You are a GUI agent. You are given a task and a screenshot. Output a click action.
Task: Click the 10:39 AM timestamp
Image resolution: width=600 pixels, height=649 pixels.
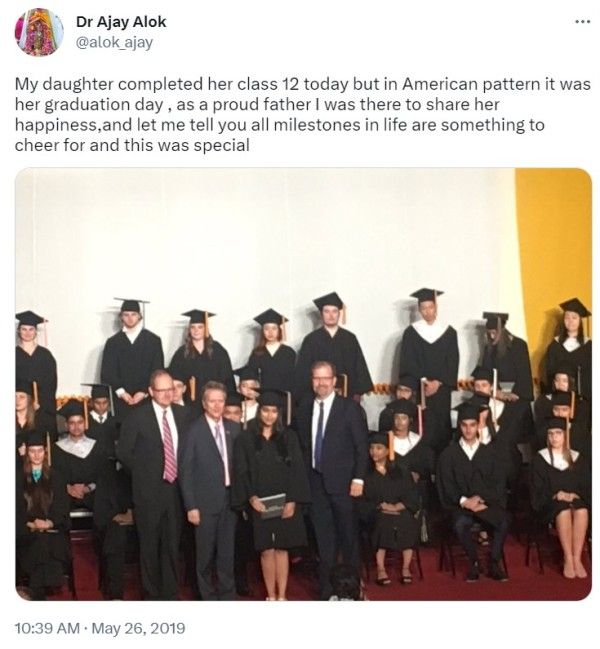pos(47,628)
